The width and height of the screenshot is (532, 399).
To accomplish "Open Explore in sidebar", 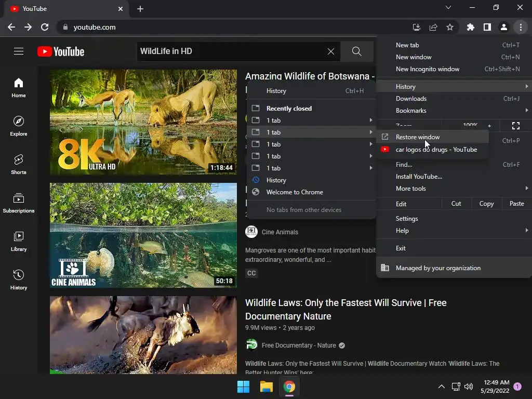I will pyautogui.click(x=19, y=126).
